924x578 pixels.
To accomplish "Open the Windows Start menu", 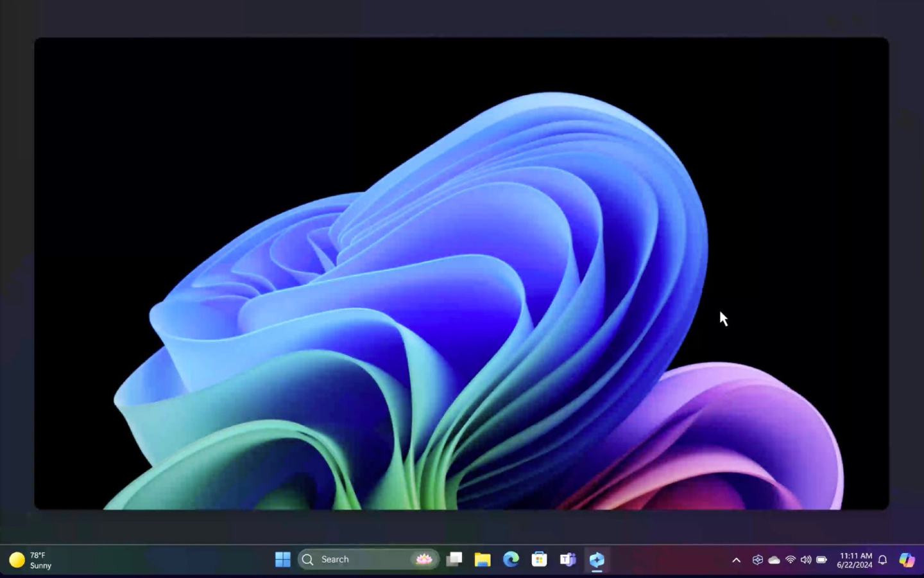I will point(282,559).
